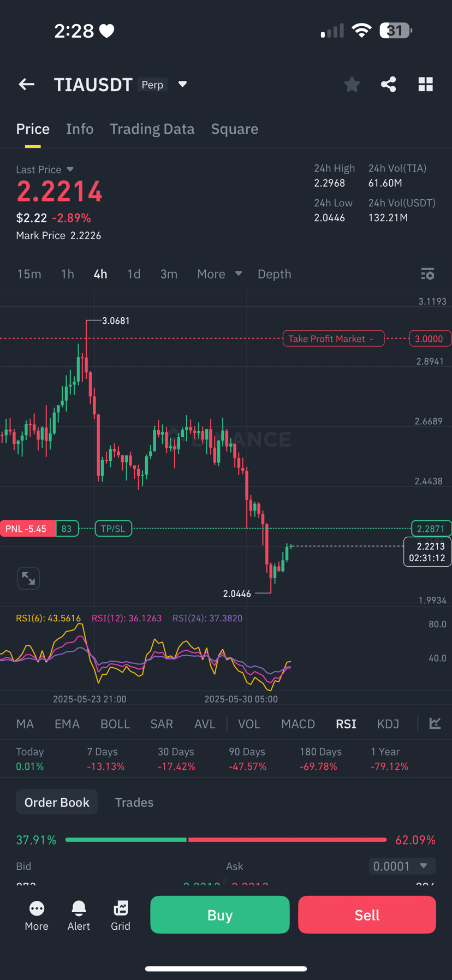452x980 pixels.
Task: Open chart settings icon beside Depth
Action: tap(427, 274)
